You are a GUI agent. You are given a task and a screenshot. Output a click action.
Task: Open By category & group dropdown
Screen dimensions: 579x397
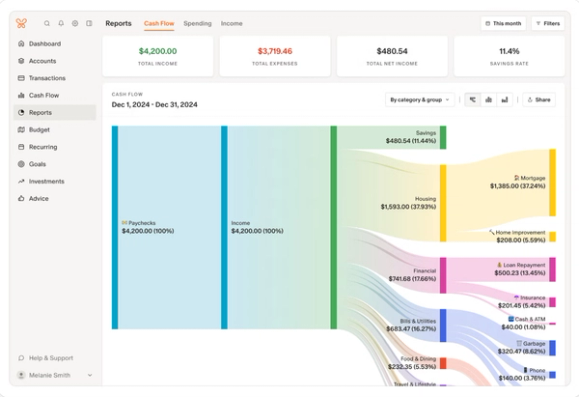pos(420,100)
